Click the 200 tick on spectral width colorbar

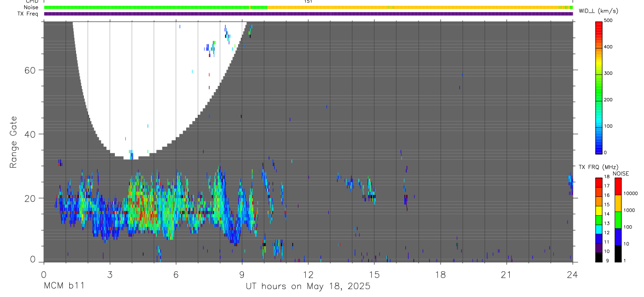(608, 100)
